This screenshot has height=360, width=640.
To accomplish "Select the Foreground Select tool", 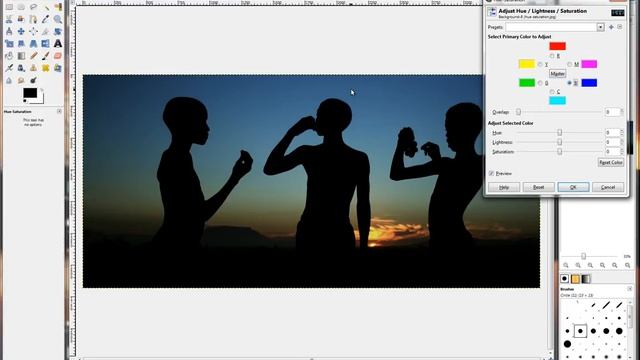I will [21, 19].
